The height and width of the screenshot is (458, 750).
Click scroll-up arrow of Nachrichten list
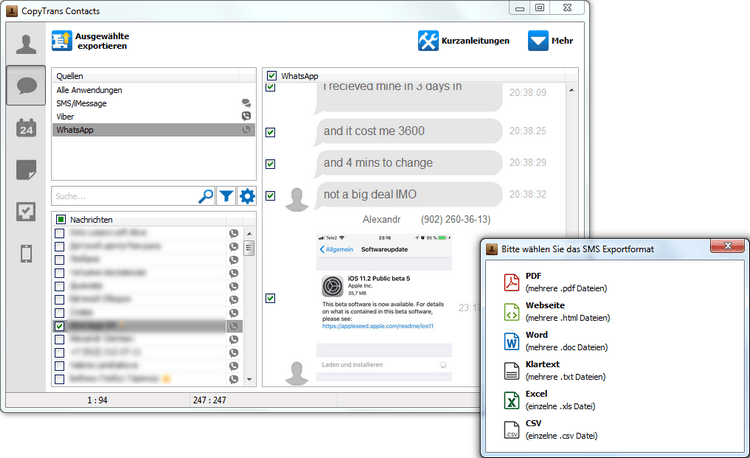point(249,233)
